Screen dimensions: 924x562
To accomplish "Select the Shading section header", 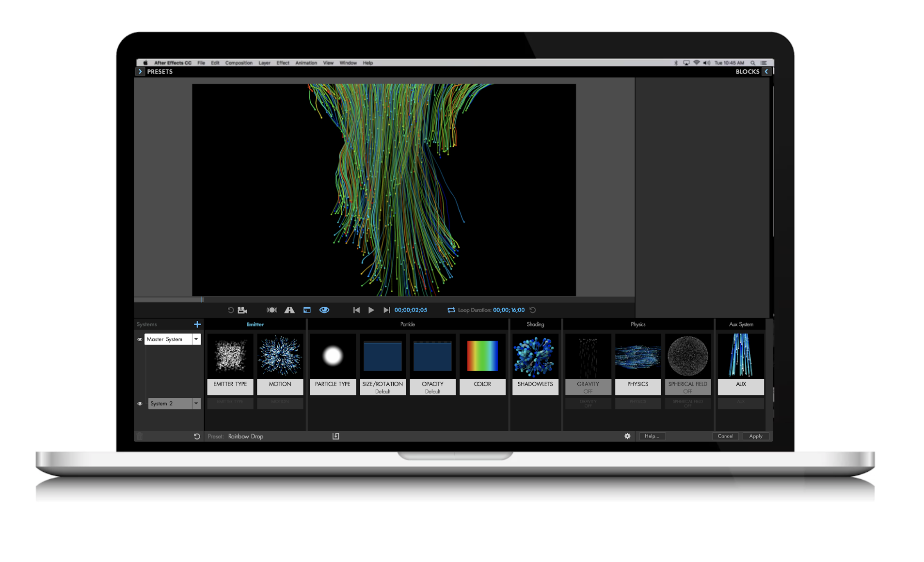I will point(535,325).
